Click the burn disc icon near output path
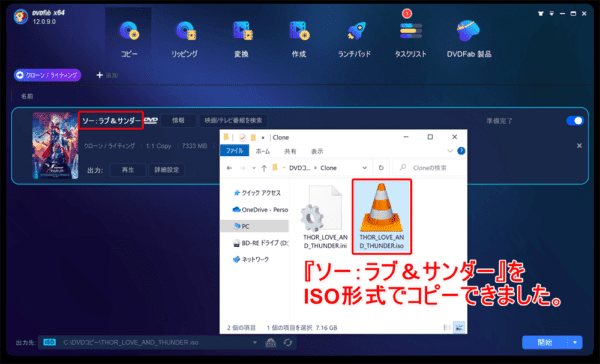Screen dimensions: 600x364 point(271,343)
